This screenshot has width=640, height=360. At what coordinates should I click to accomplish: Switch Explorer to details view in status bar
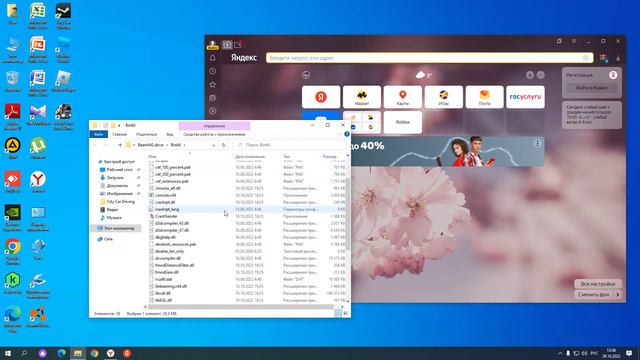[338, 313]
